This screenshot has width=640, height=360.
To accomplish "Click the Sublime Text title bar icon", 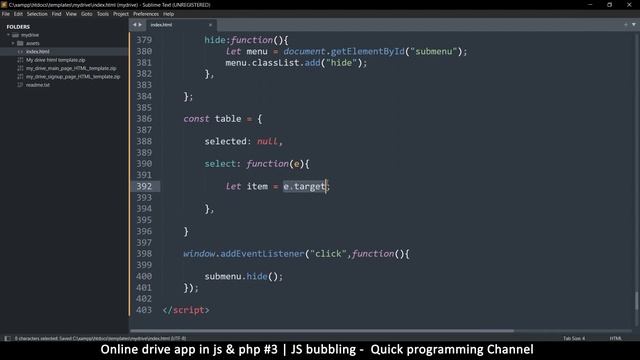I will click(x=4, y=5).
